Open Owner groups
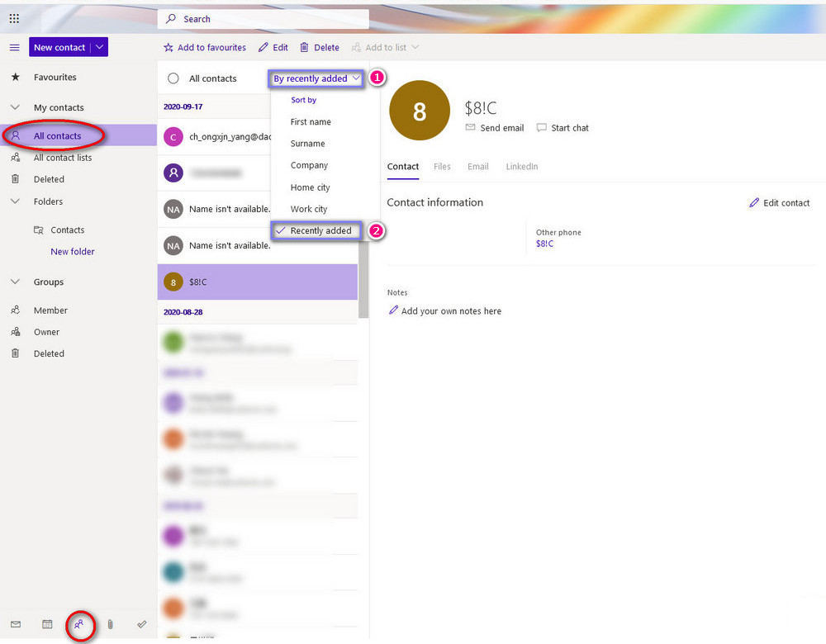Screen dimensions: 826x644 tap(46, 332)
